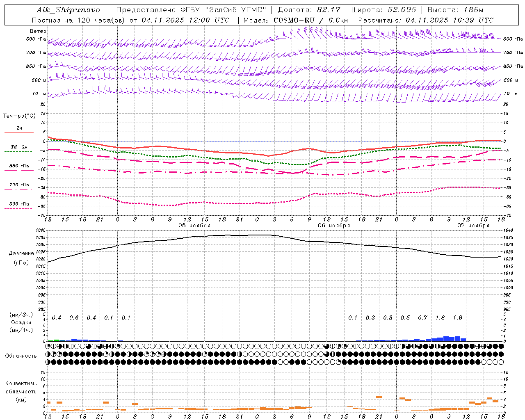This screenshot has height=420, width=525.
Task: Click the latitude value Широта: 52.095
Action: [383, 10]
